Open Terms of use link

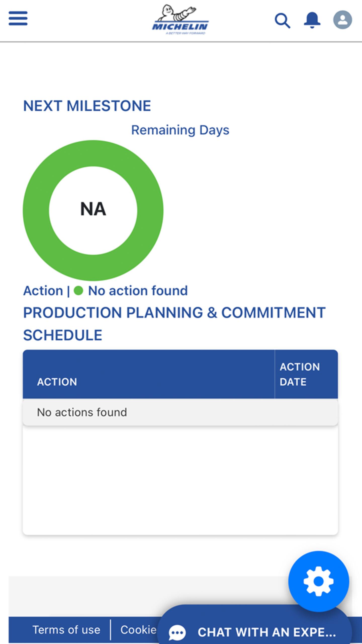tap(66, 630)
